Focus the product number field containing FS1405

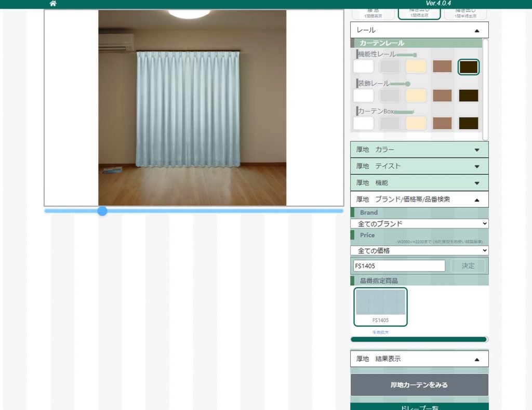click(x=399, y=266)
